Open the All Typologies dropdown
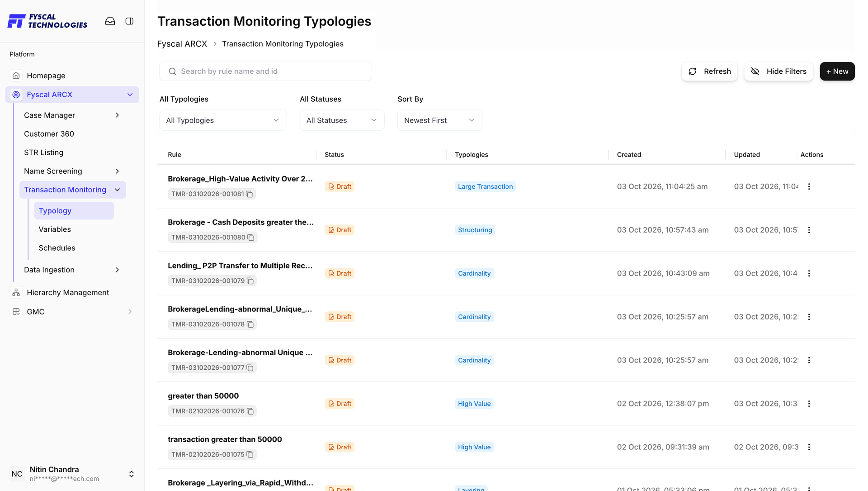The image size is (868, 491). pos(223,120)
